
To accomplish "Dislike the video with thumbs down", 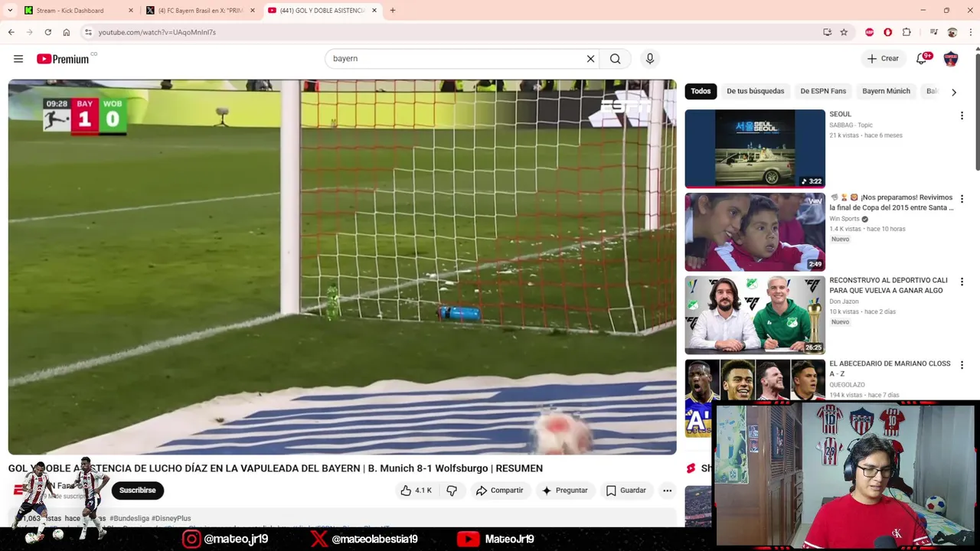I will [452, 491].
